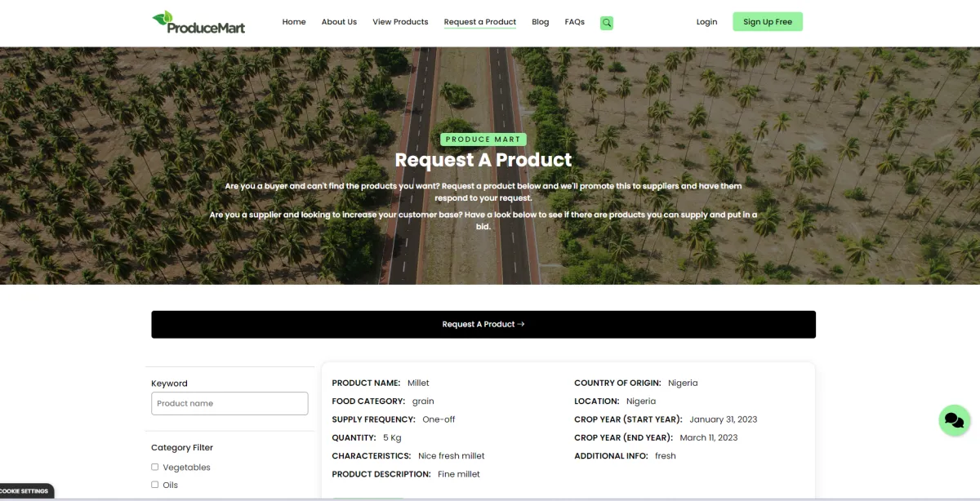This screenshot has height=501, width=980.
Task: Click the 'One-off' supply frequency value
Action: click(x=439, y=419)
